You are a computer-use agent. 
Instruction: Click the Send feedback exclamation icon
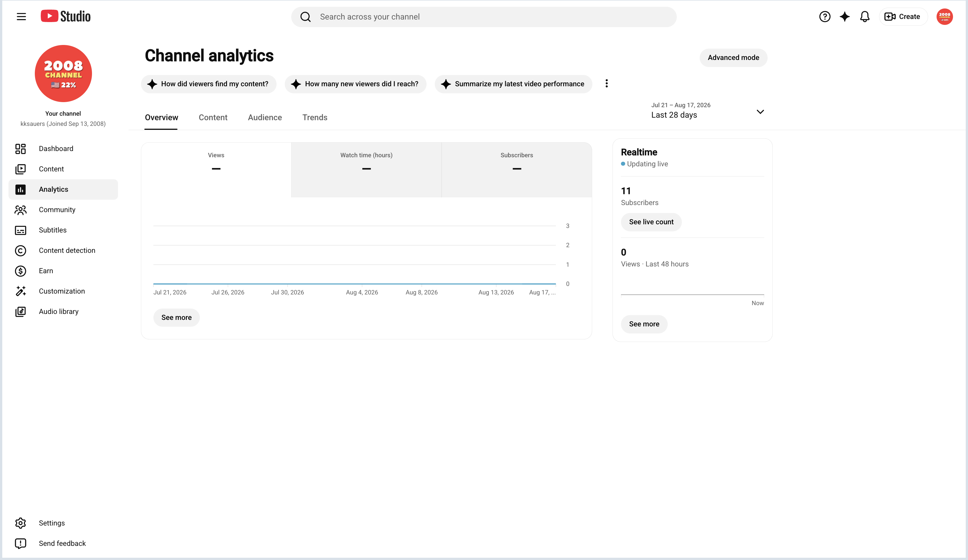20,543
